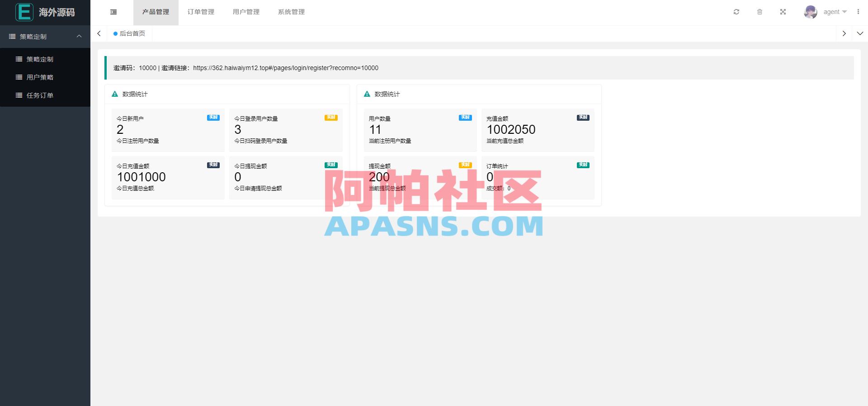Click the badge on 今日提现金额 card

pyautogui.click(x=331, y=165)
